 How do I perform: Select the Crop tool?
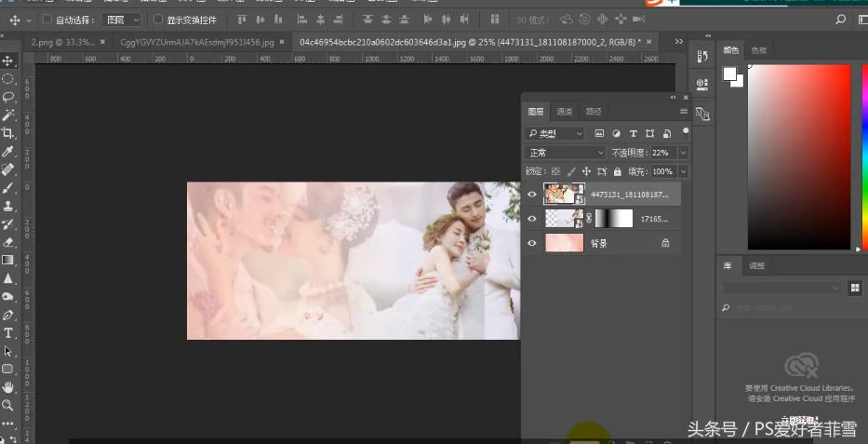[8, 133]
